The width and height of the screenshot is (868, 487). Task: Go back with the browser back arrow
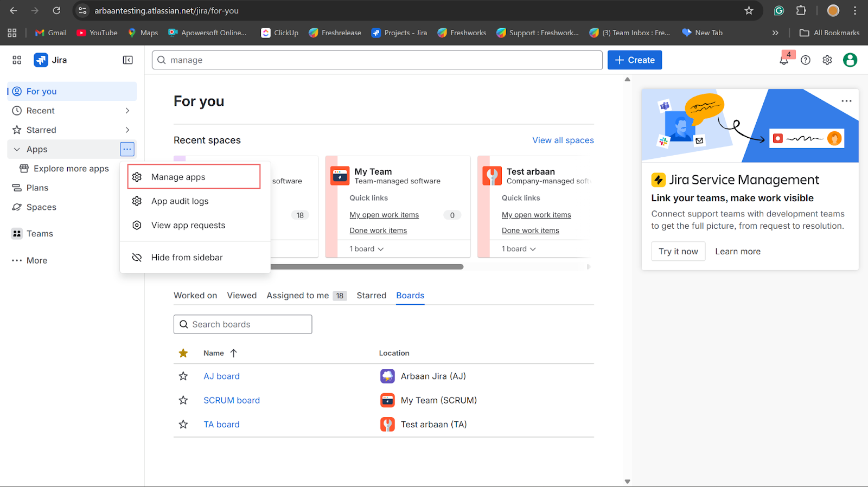point(14,11)
